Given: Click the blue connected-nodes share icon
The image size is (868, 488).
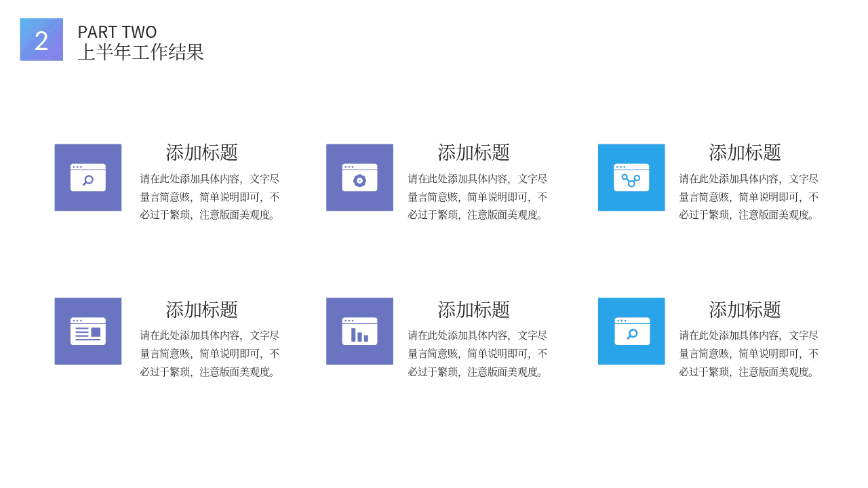Looking at the screenshot, I should [631, 178].
